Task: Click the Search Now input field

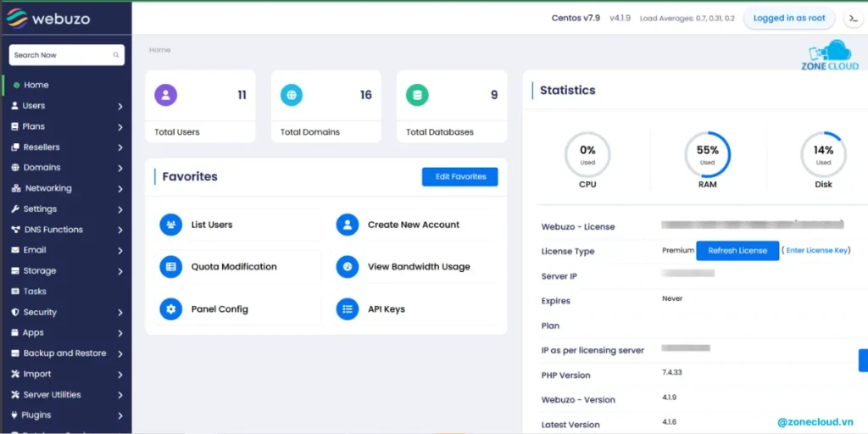Action: 66,55
